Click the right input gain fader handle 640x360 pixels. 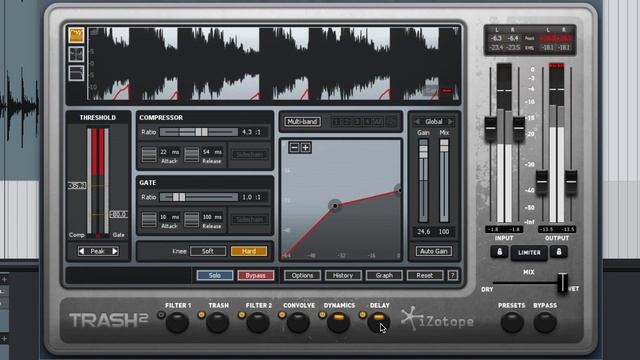coord(518,128)
